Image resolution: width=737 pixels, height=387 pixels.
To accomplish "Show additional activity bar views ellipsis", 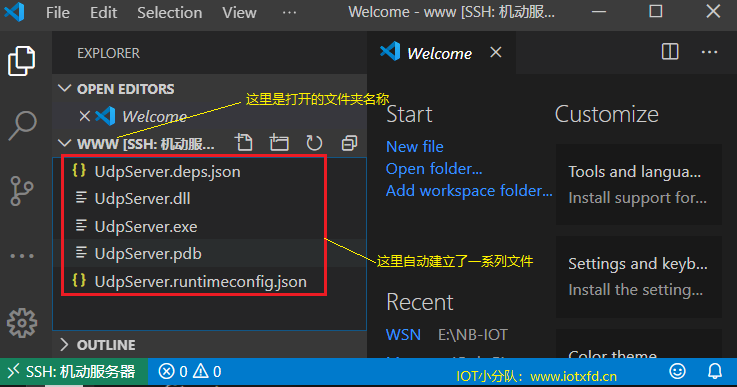I will (22, 256).
